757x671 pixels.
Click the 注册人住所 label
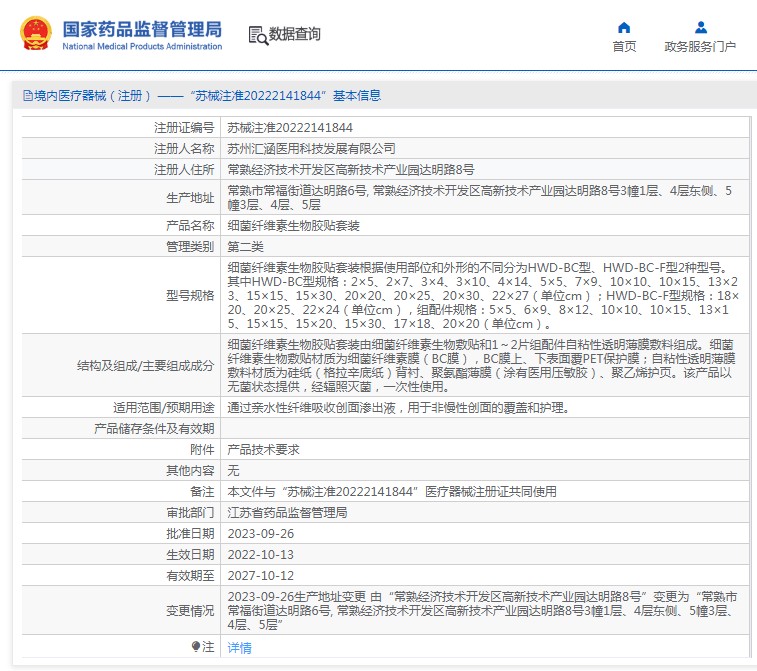(184, 169)
